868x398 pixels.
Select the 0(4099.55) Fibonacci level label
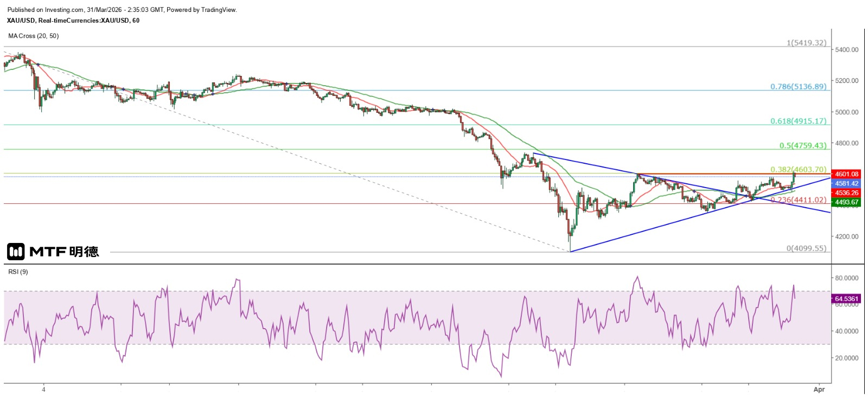(x=806, y=248)
